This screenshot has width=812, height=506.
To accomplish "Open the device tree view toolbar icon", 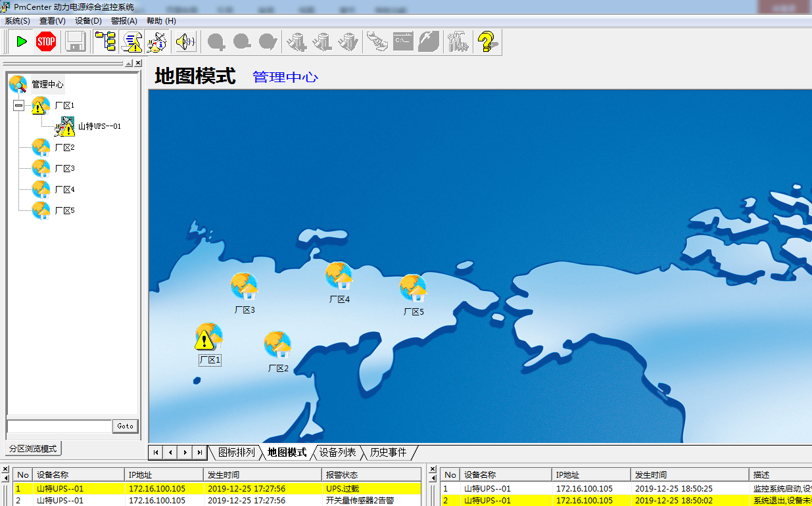I will pos(105,42).
